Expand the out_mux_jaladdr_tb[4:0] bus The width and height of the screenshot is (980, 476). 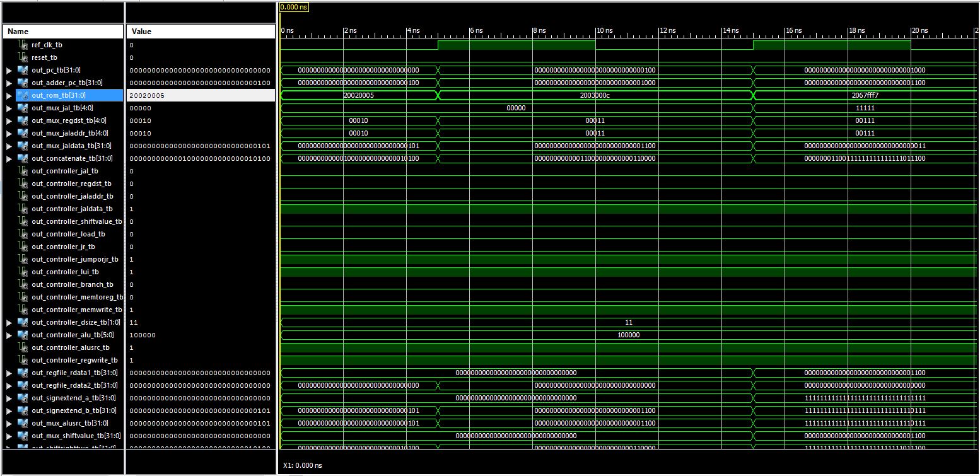pos(9,133)
